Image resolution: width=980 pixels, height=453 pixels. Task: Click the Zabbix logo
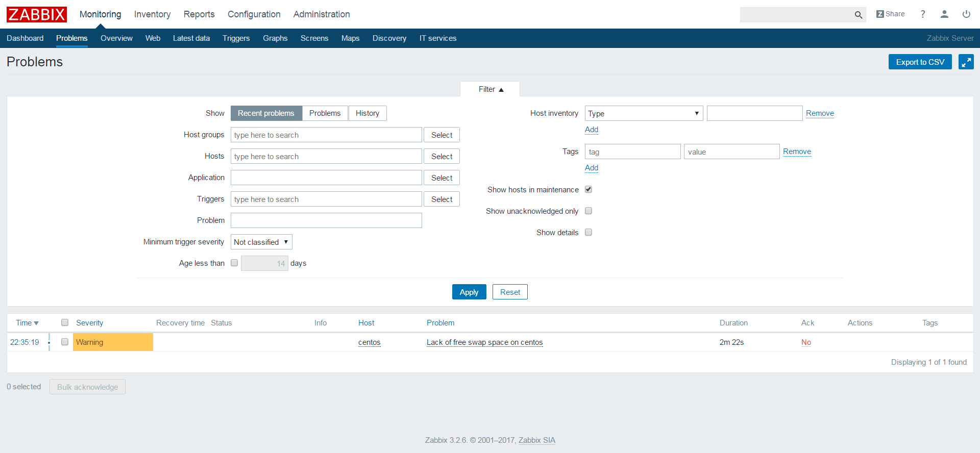coord(37,14)
